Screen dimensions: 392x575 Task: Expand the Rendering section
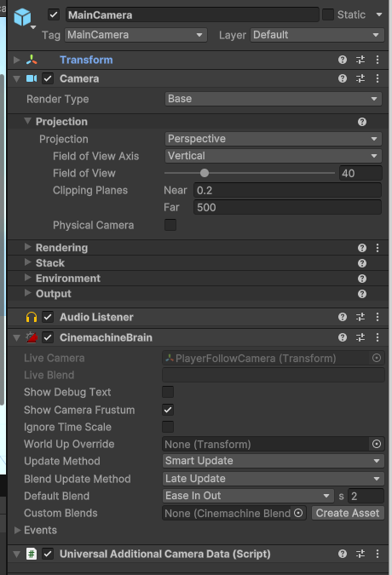pos(27,247)
